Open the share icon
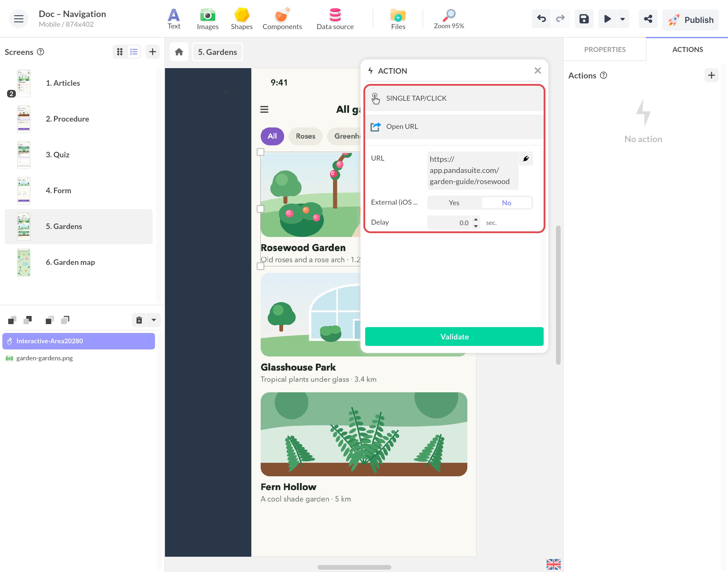 (648, 19)
